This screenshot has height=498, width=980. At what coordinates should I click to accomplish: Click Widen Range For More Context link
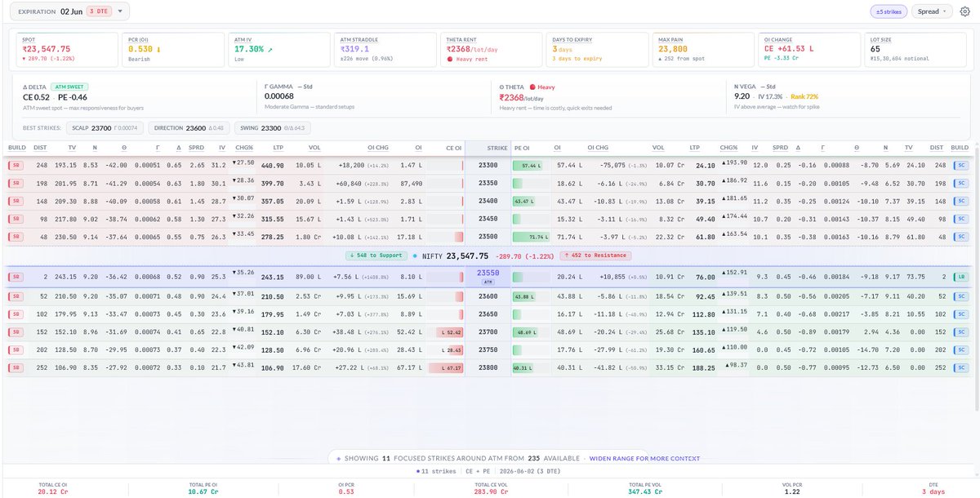pyautogui.click(x=644, y=458)
